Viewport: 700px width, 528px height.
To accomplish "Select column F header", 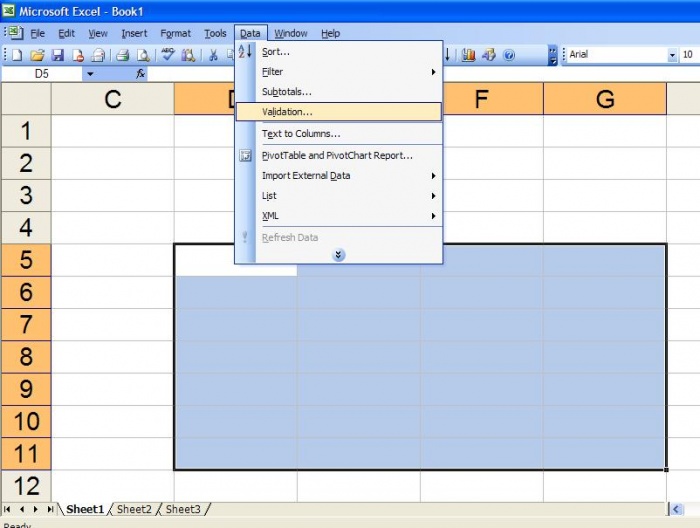I will (482, 99).
